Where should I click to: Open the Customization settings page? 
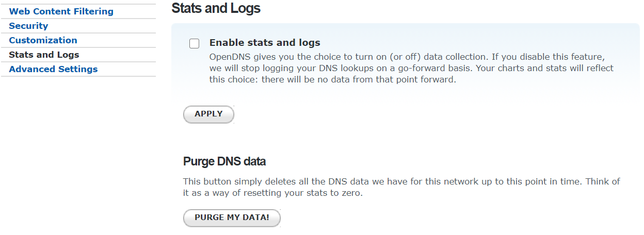click(43, 40)
